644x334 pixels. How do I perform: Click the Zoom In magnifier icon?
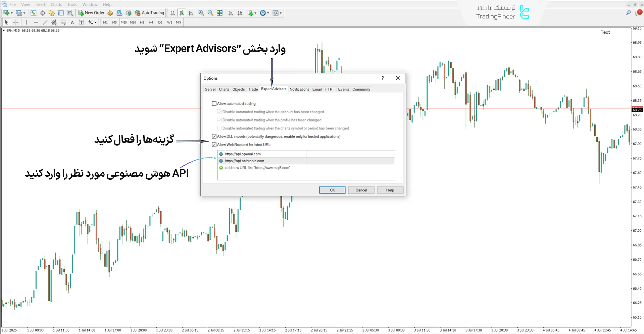[x=201, y=13]
